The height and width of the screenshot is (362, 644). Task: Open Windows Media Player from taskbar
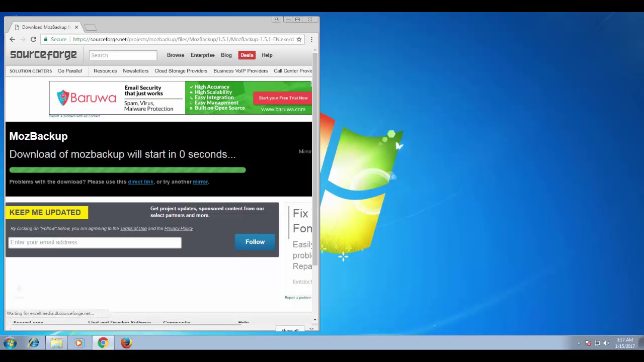click(79, 343)
